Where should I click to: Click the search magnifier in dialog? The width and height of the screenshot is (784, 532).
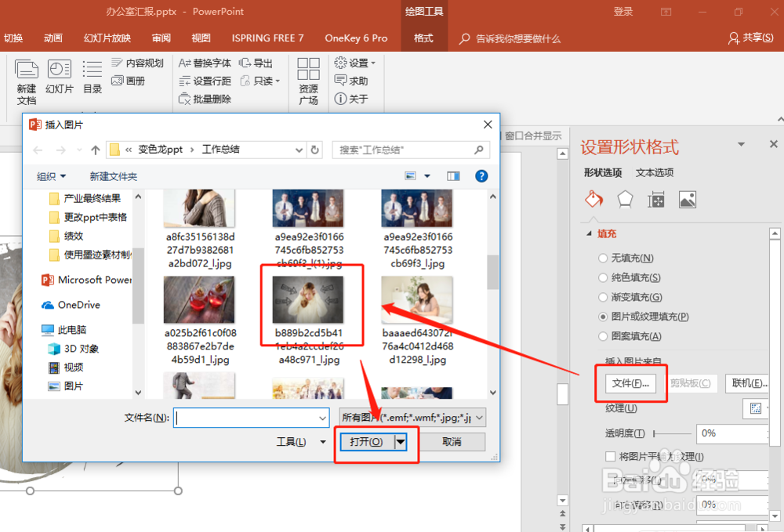(x=478, y=150)
